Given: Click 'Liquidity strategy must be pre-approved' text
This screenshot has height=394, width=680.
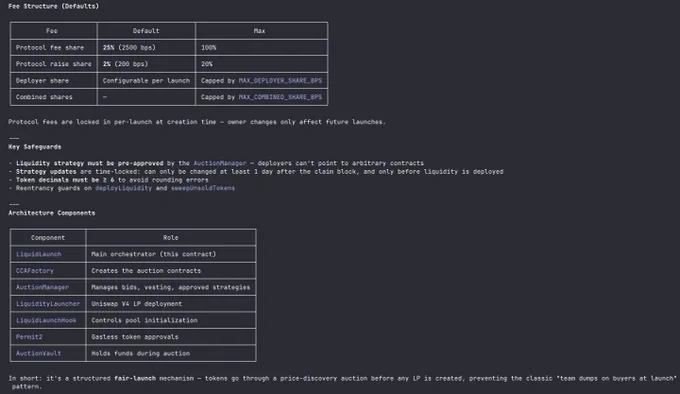Looking at the screenshot, I should click(90, 163).
